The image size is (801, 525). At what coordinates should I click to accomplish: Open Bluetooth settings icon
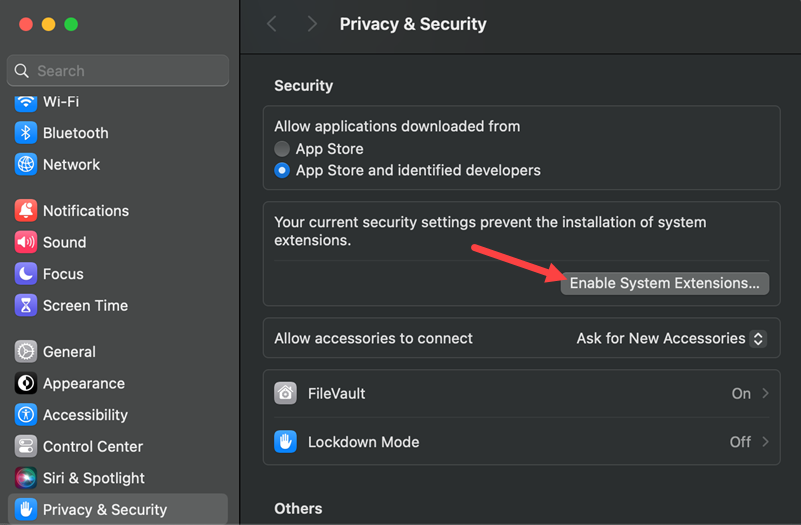pos(26,133)
